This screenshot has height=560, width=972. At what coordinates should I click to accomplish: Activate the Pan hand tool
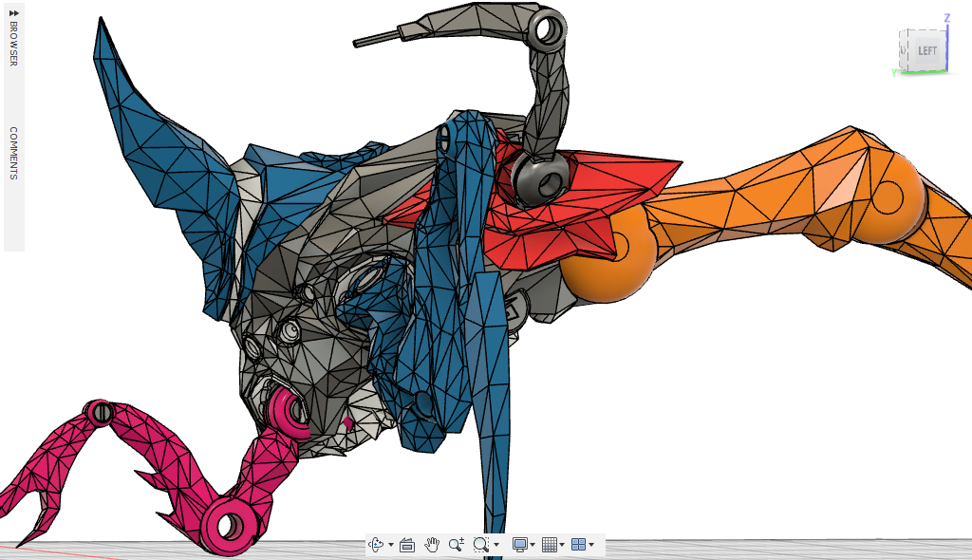point(432,544)
